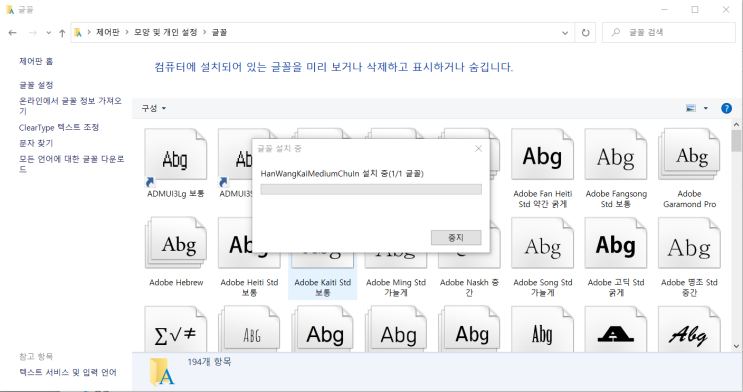Viewport: 743px width, 392px height.
Task: Click the vertical scrollbar thumb
Action: (736, 141)
